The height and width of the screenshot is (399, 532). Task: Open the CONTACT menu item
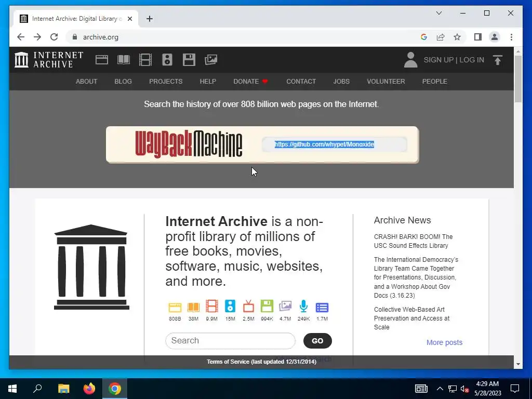click(301, 82)
